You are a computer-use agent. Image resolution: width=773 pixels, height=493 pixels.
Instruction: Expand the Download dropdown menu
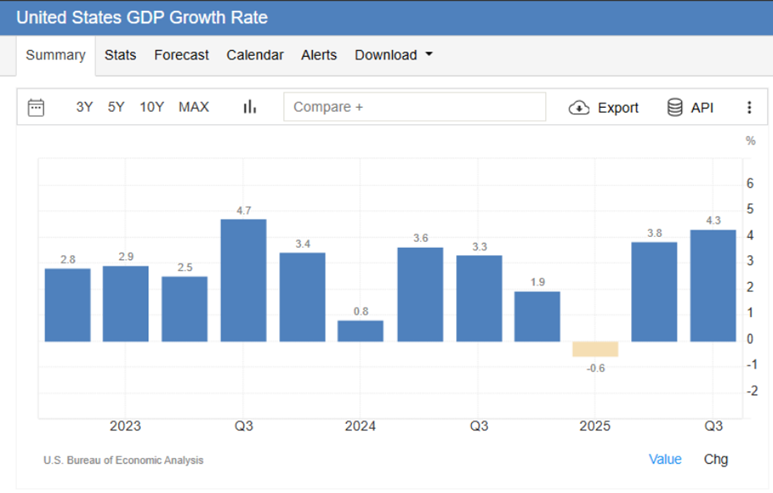[393, 55]
